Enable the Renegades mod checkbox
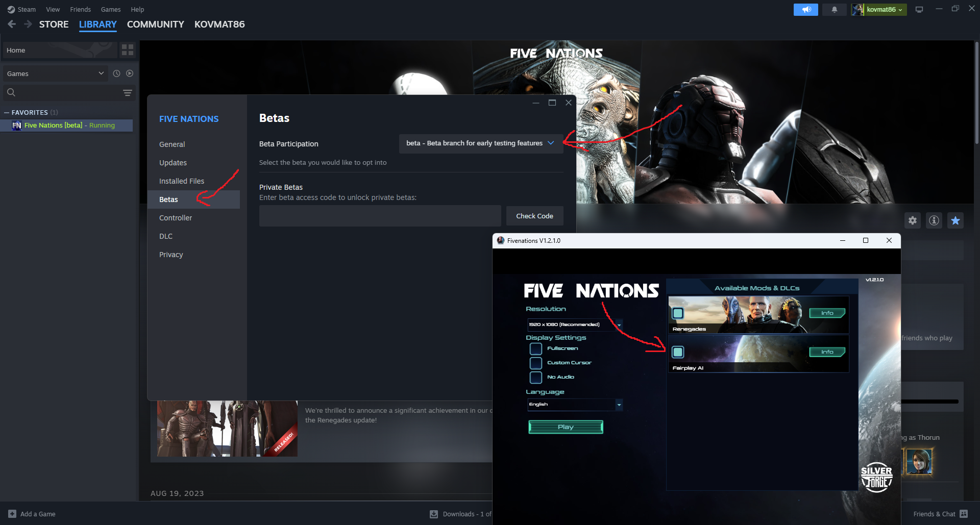 coord(678,313)
